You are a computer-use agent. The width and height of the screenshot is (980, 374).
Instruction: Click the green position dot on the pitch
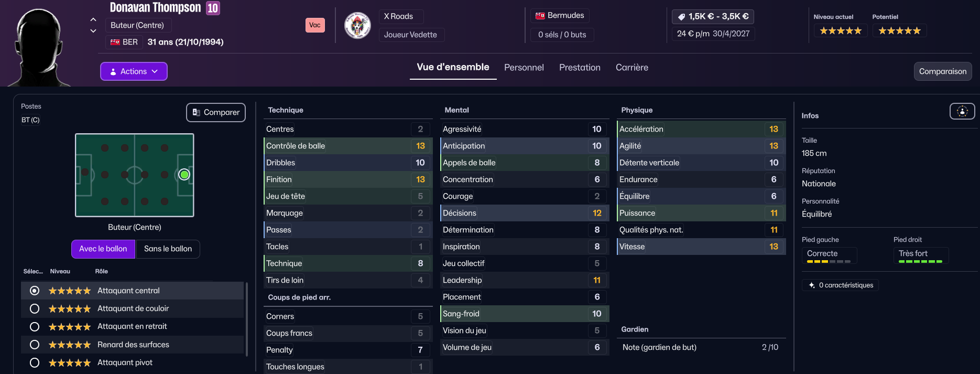click(x=184, y=175)
